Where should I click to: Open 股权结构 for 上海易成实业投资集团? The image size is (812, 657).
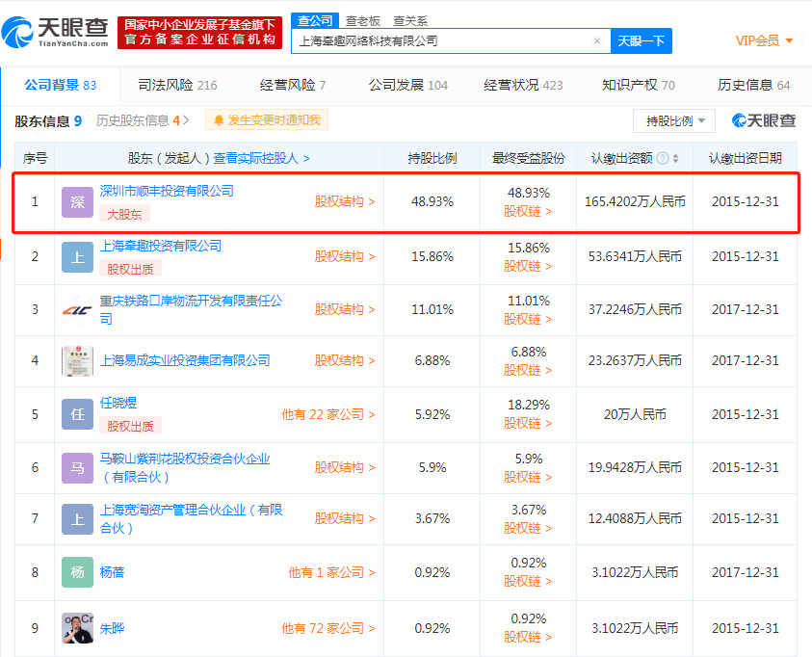(345, 360)
